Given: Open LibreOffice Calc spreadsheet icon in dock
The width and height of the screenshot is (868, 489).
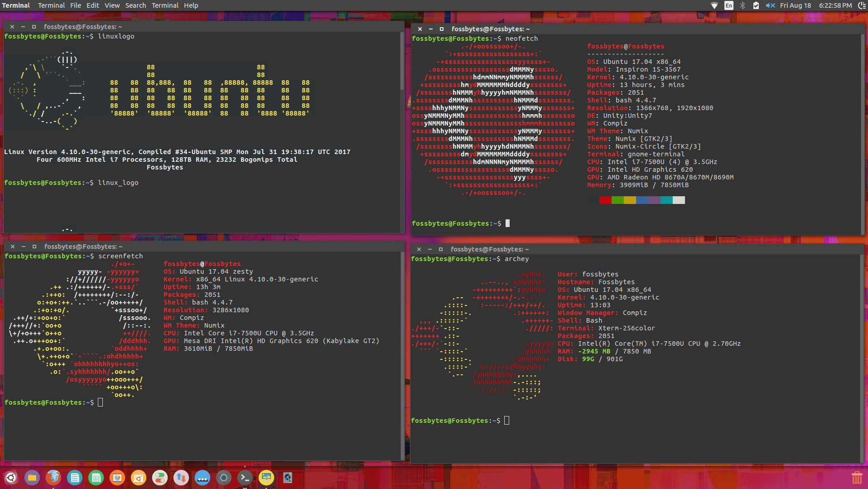Looking at the screenshot, I should (x=96, y=478).
